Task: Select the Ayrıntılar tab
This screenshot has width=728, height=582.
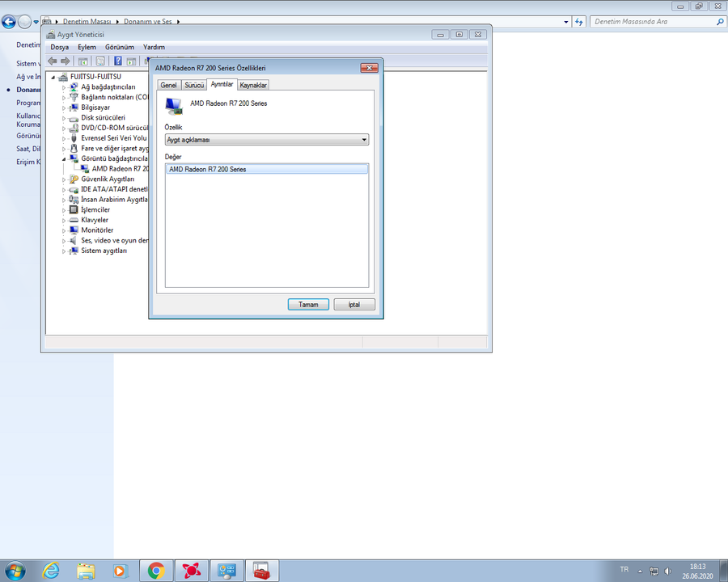Action: coord(222,84)
